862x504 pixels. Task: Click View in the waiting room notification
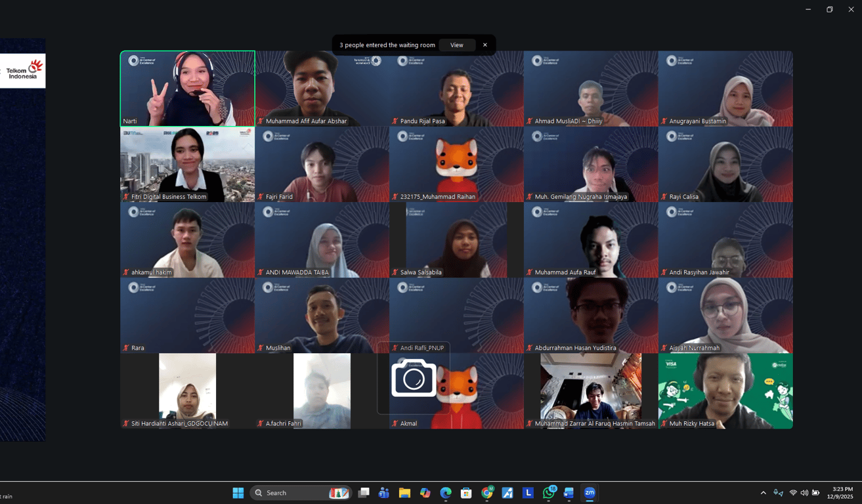point(457,45)
